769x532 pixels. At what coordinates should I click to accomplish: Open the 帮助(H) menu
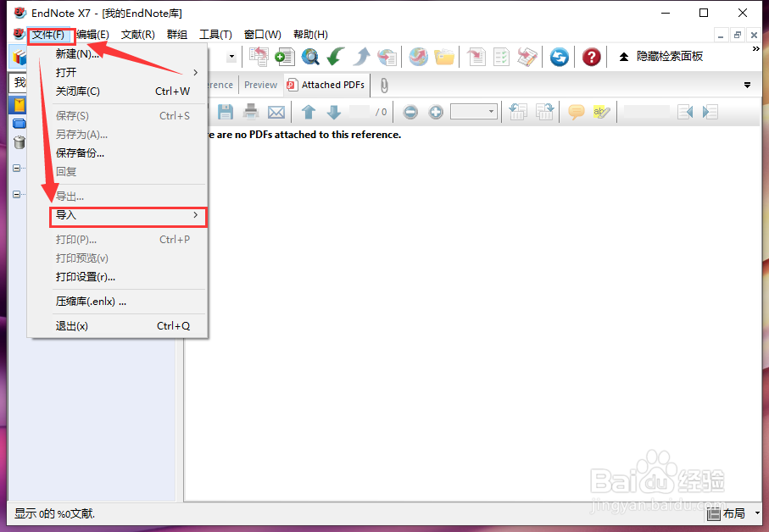[310, 34]
